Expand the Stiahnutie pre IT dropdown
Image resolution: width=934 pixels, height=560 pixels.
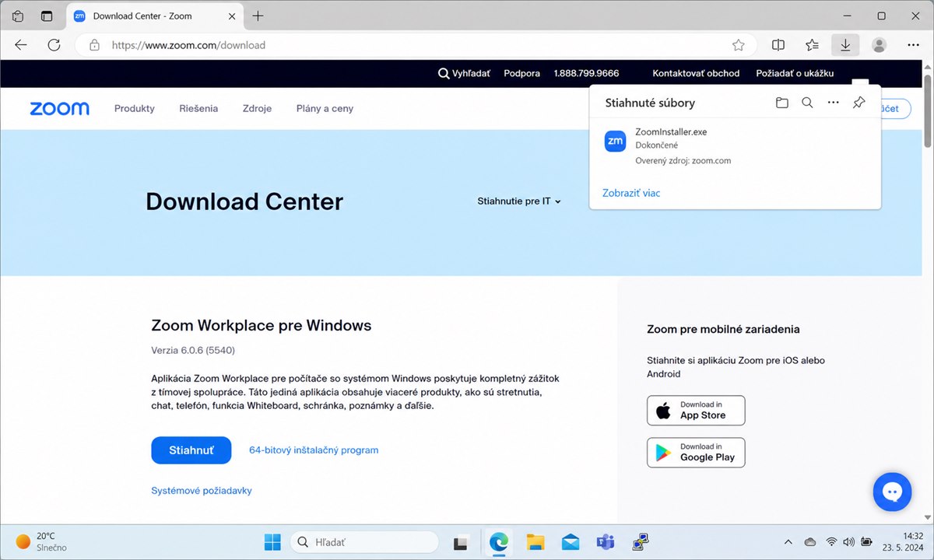pos(519,201)
